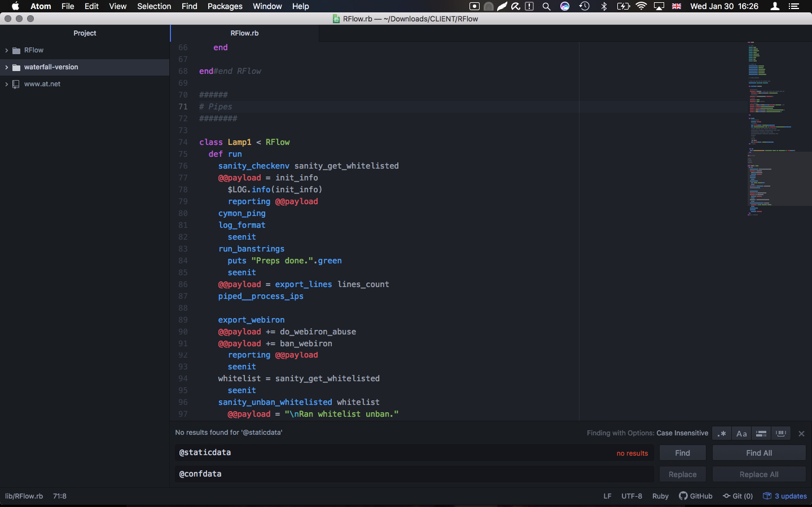This screenshot has height=507, width=812.
Task: Open the Packages menu
Action: 225,6
